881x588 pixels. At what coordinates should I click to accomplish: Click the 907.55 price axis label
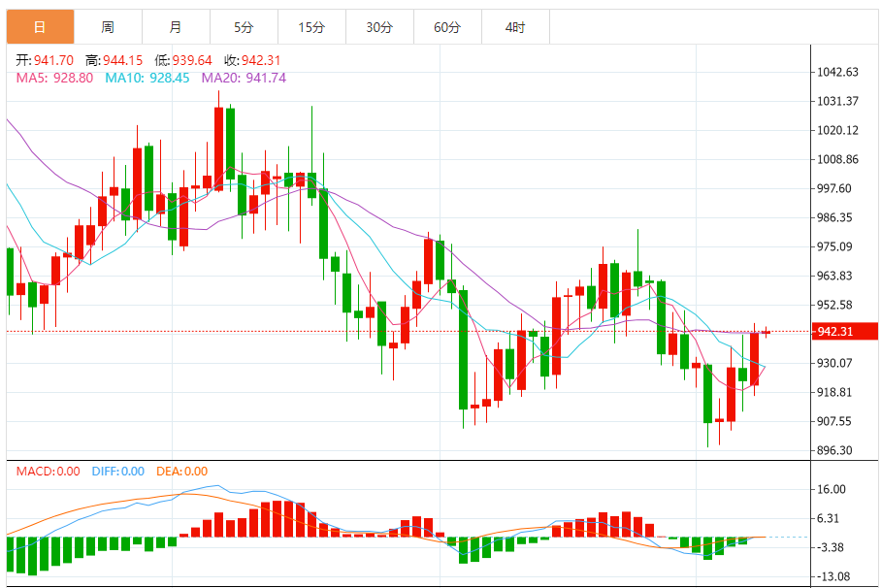834,422
